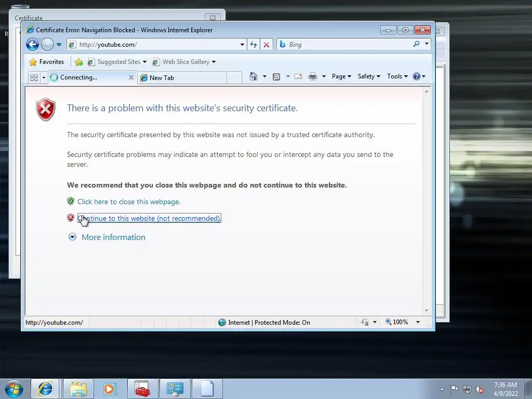
Task: Open the Safety menu
Action: [x=369, y=76]
